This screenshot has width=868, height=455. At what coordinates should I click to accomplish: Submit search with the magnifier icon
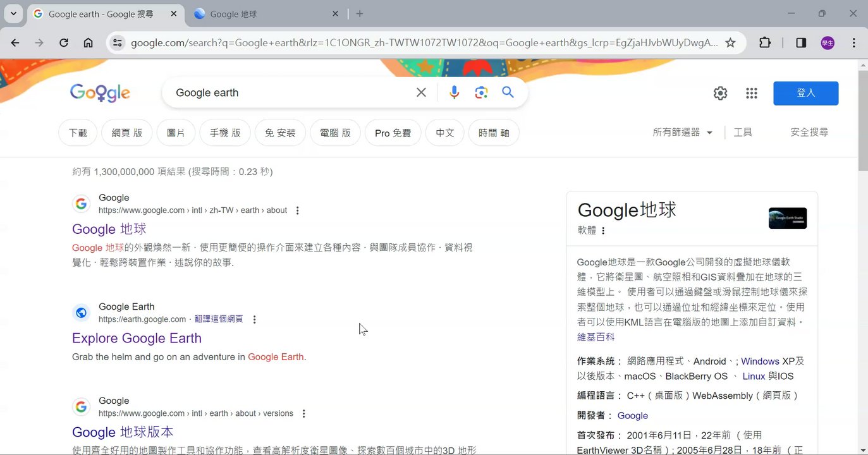pyautogui.click(x=508, y=93)
